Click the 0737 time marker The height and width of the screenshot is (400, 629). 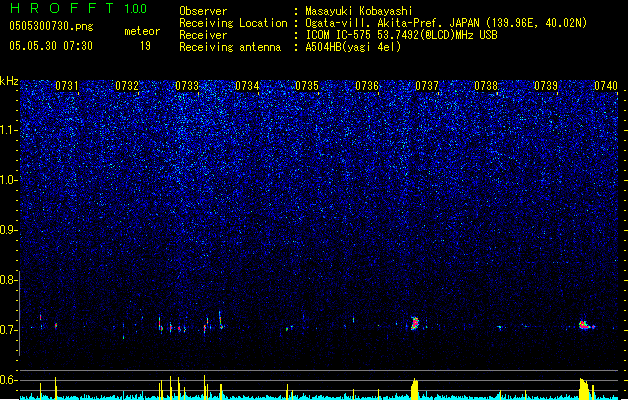[x=427, y=86]
